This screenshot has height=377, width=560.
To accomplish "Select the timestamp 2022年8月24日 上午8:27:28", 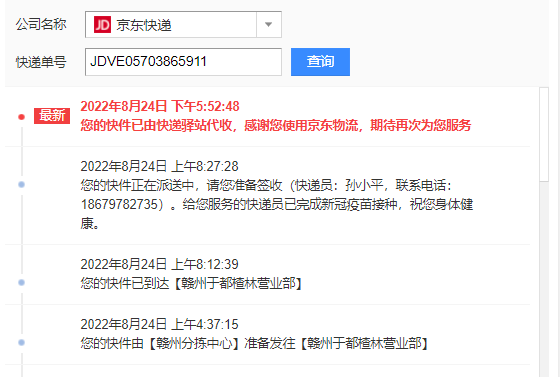I will coord(159,166).
